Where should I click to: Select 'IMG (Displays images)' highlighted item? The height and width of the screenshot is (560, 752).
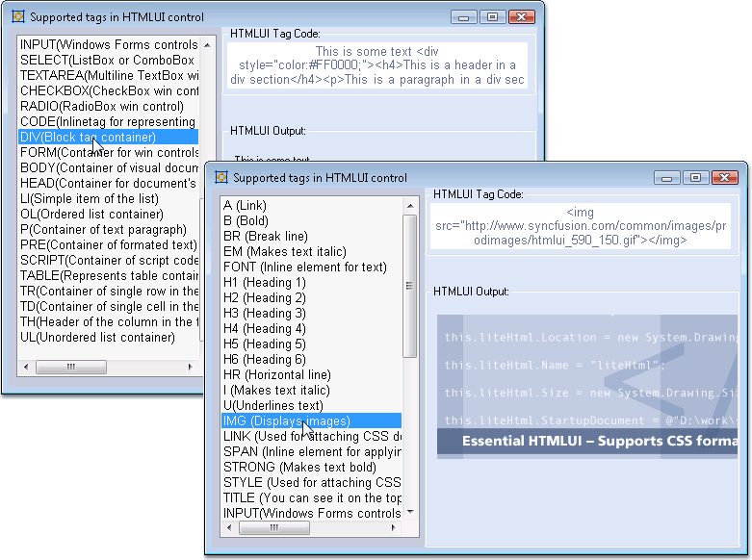pos(312,420)
